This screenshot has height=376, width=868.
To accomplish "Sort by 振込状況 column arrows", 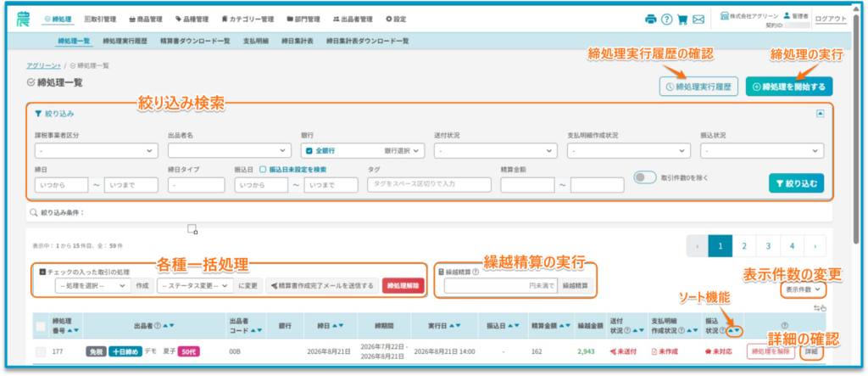I will (735, 330).
